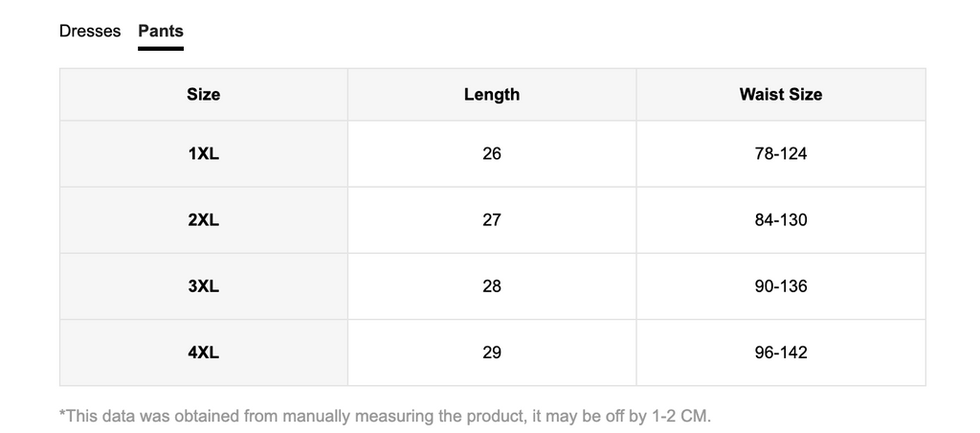
Task: Select the 1XL size row label
Action: click(x=204, y=154)
